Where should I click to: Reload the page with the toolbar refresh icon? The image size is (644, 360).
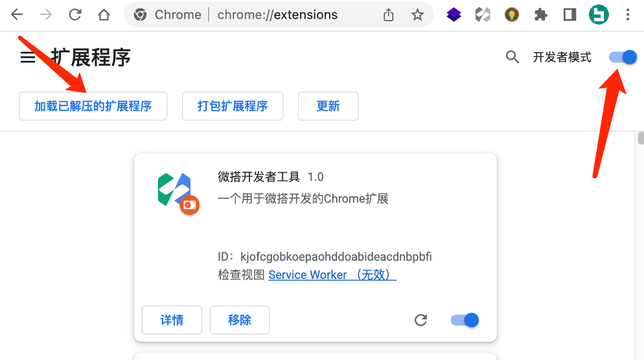(x=75, y=15)
